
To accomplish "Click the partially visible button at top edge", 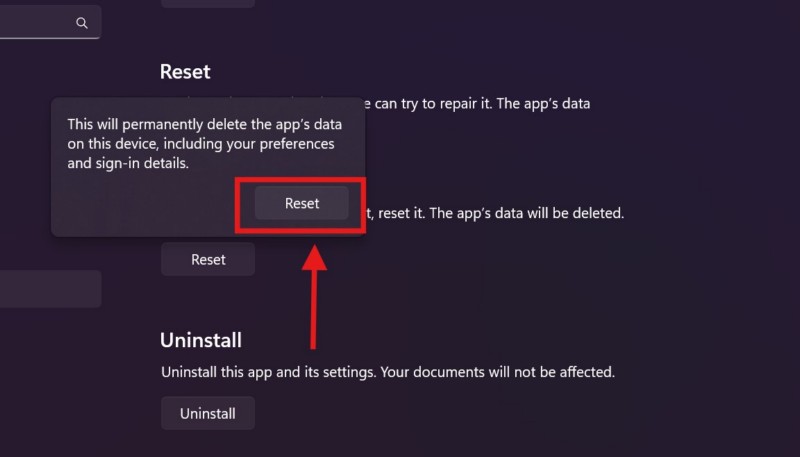I will click(x=207, y=3).
